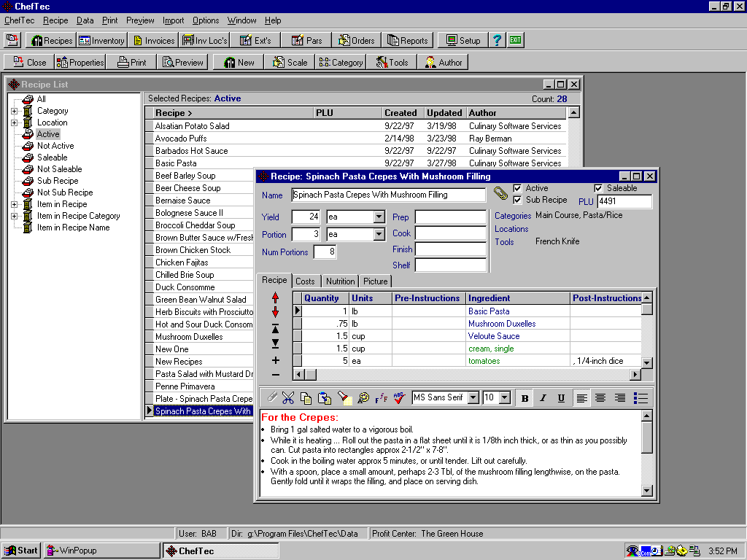This screenshot has width=747, height=560.
Task: Click the highlighter icon in the instructions toolbar
Action: point(344,397)
